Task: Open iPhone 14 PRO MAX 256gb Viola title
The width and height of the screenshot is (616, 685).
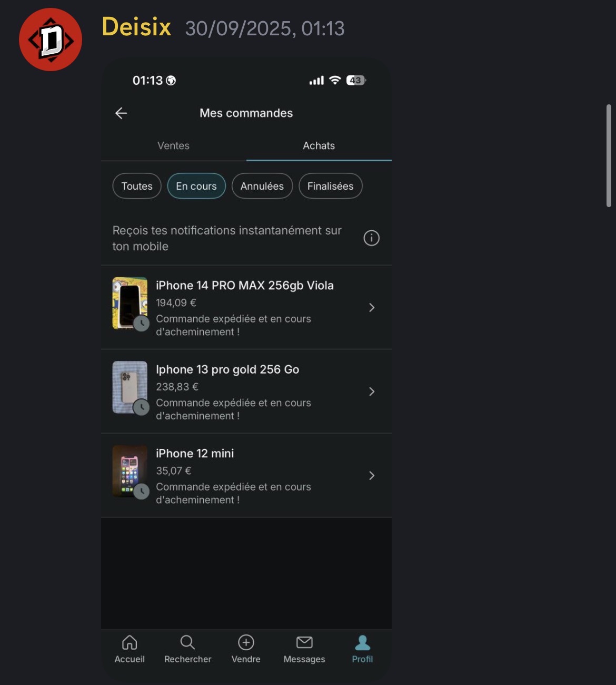Action: point(245,286)
